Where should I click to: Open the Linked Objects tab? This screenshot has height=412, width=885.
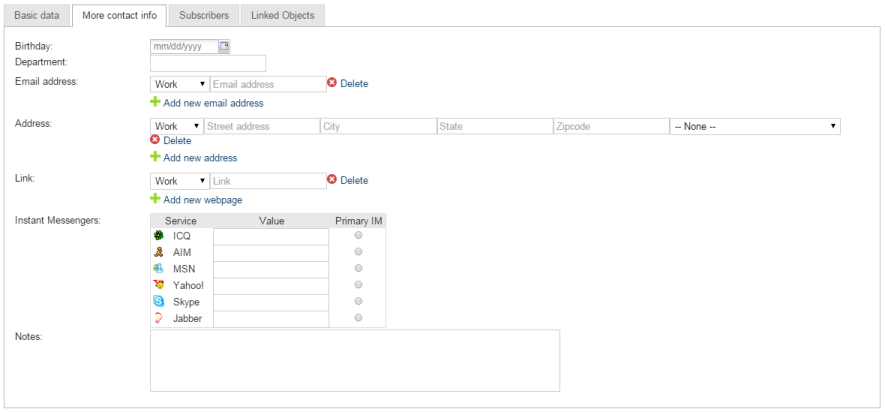tap(283, 16)
